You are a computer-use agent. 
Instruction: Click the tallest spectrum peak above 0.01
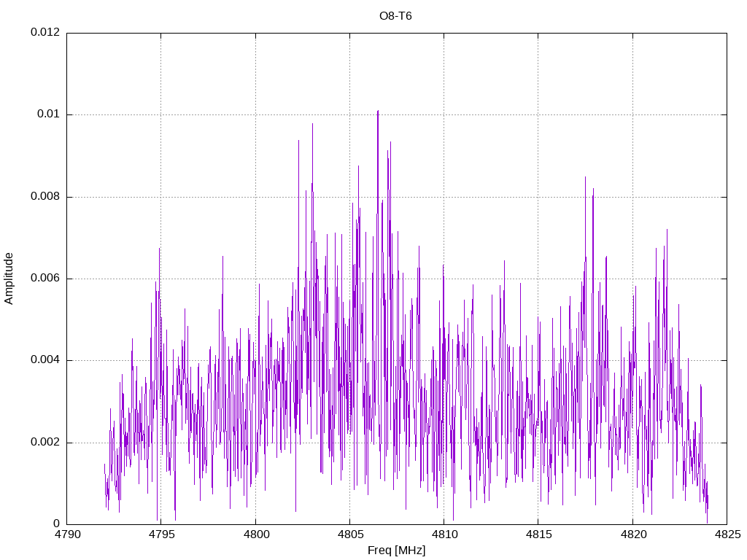[378, 112]
